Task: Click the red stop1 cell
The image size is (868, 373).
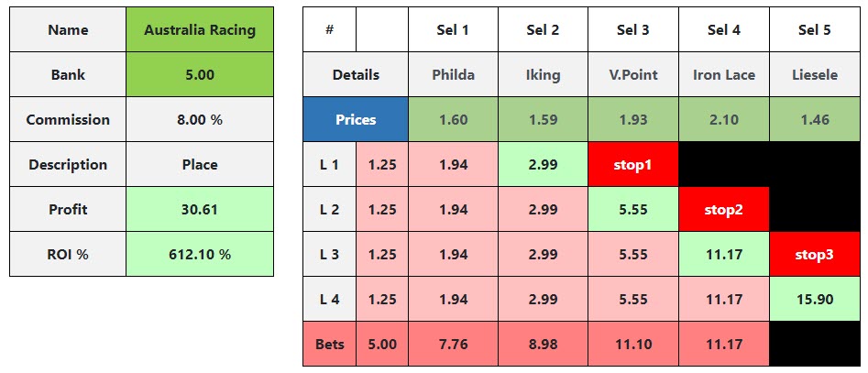Action: click(x=633, y=164)
